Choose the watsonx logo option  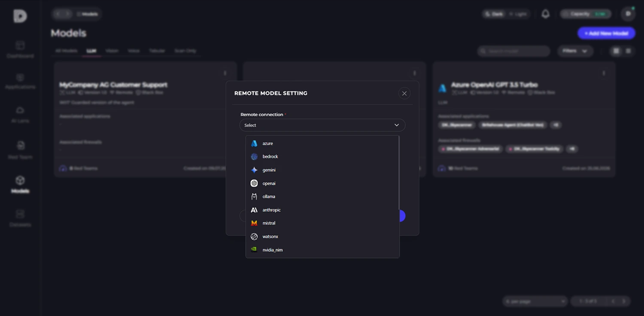click(x=254, y=237)
